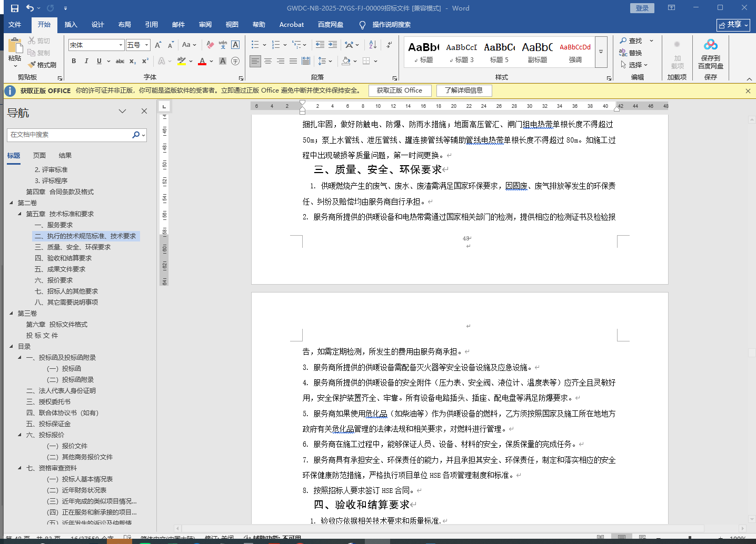Click the tab selector at ruler corner
This screenshot has width=756, height=544.
(164, 106)
